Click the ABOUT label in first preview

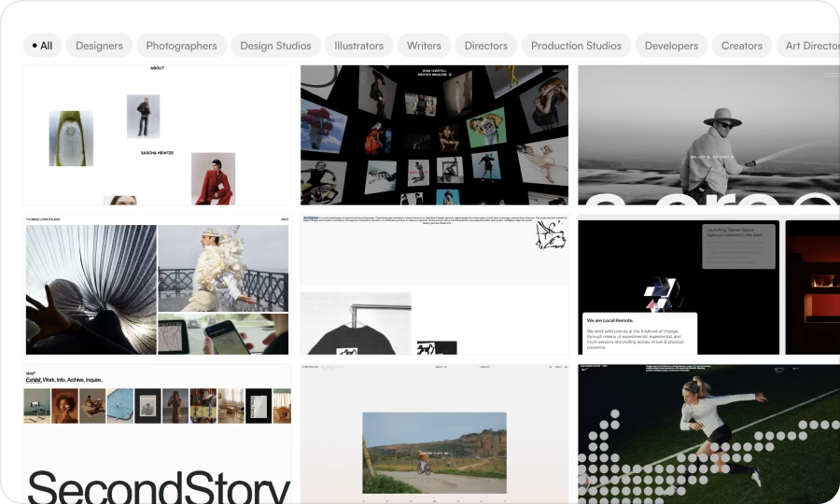tap(157, 68)
